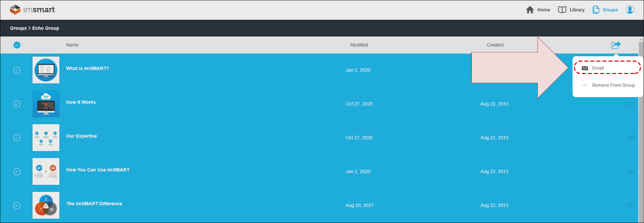Click Oct 27, 2020 for Our Expertise
The image size is (644, 223).
[359, 138]
